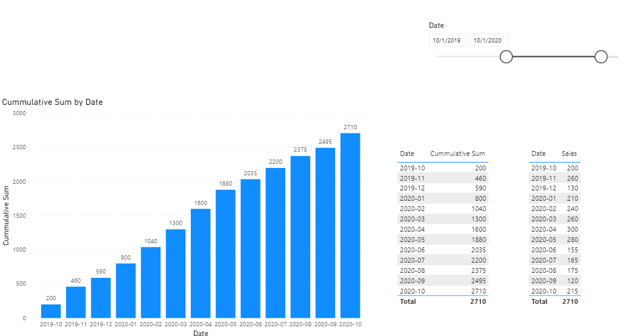The image size is (644, 336).
Task: Click the 130 cell in the Sales table
Action: tap(573, 188)
